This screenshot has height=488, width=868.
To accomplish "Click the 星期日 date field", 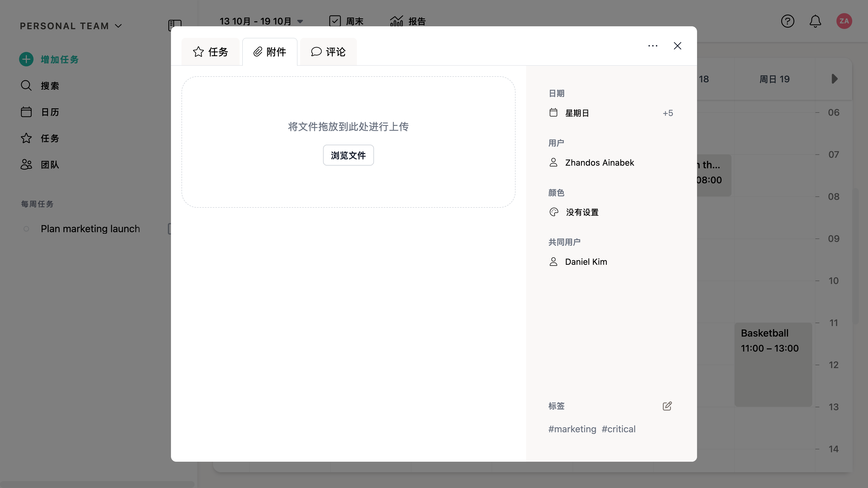I will point(577,113).
